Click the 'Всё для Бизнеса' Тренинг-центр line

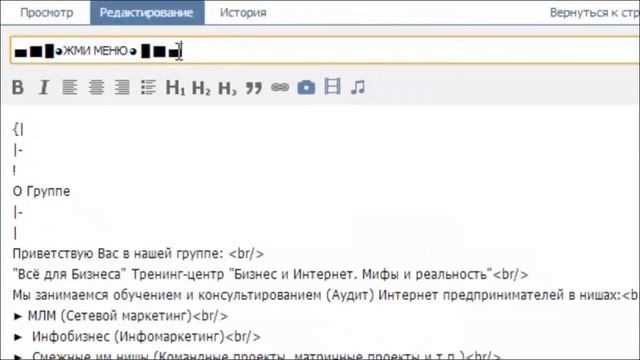(x=270, y=274)
